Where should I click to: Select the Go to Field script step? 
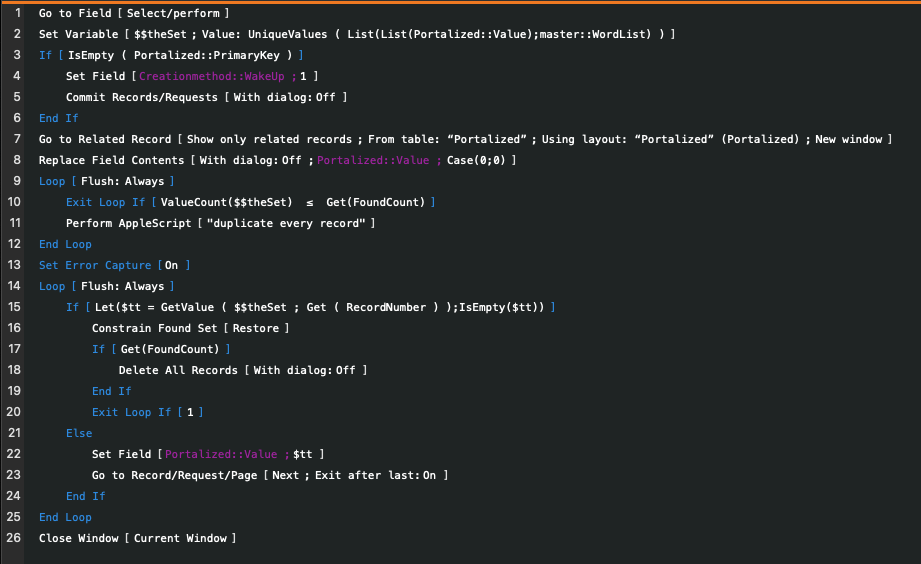(x=134, y=13)
